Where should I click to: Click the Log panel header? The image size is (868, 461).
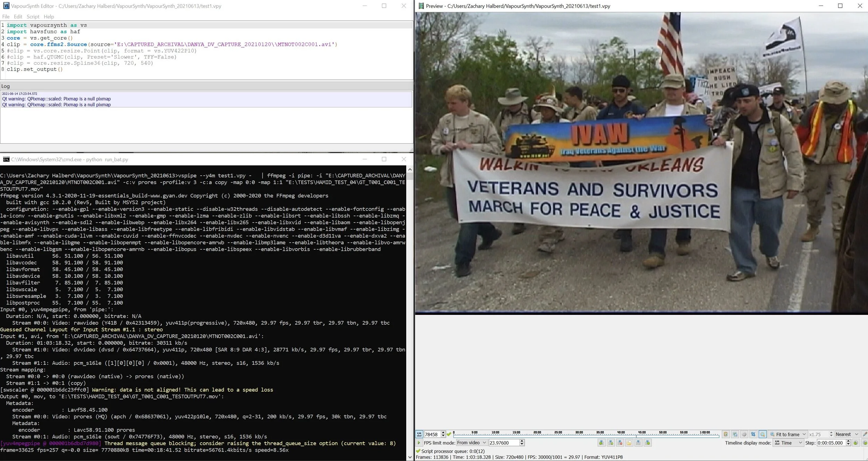tap(207, 86)
